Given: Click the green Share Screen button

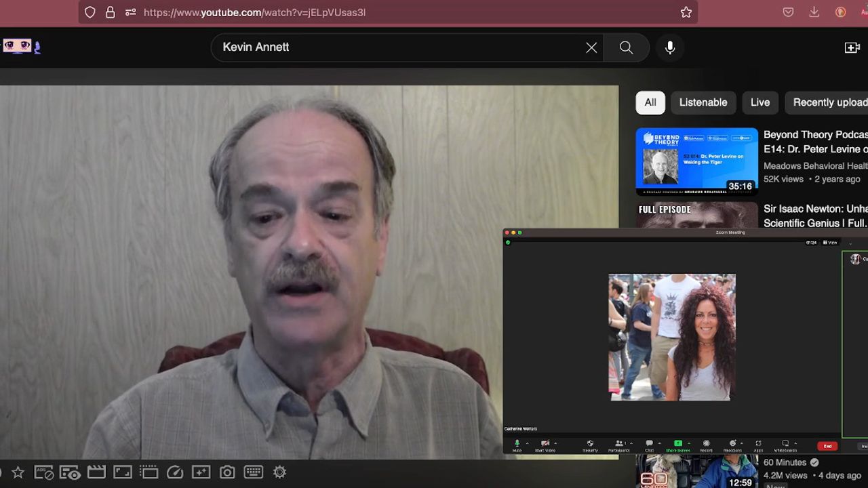Looking at the screenshot, I should [677, 444].
